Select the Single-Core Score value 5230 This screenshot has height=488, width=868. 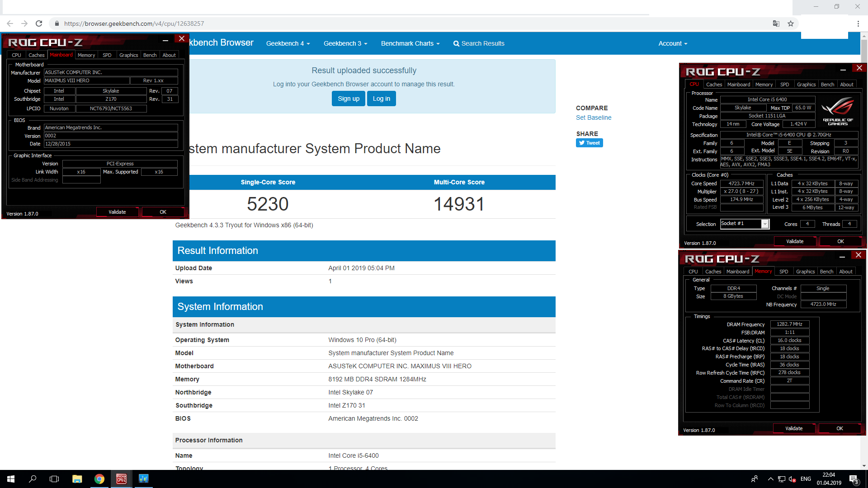[x=268, y=204]
